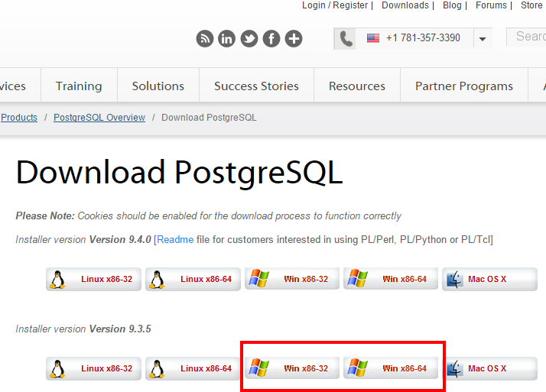
Task: Click the Installer version Version 9.4.0 label
Action: click(x=83, y=240)
